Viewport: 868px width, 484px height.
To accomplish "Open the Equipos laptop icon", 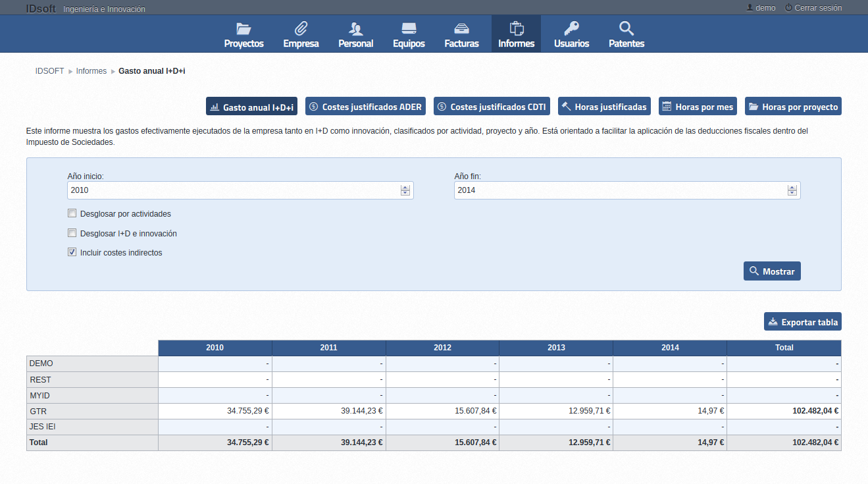I will tap(409, 29).
